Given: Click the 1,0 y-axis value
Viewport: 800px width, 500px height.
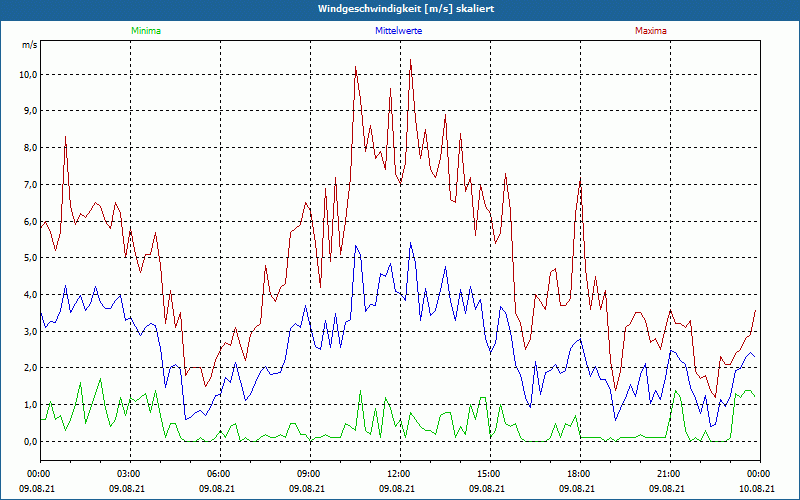Looking at the screenshot, I should pyautogui.click(x=30, y=405).
